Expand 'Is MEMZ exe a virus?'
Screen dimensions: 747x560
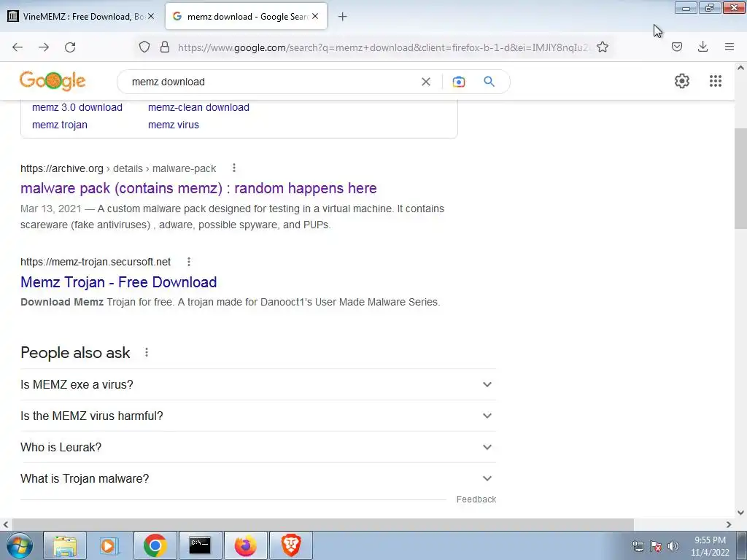tap(258, 384)
